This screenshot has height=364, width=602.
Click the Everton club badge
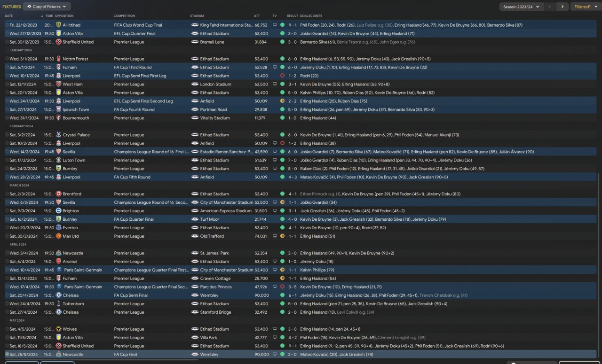click(x=59, y=228)
